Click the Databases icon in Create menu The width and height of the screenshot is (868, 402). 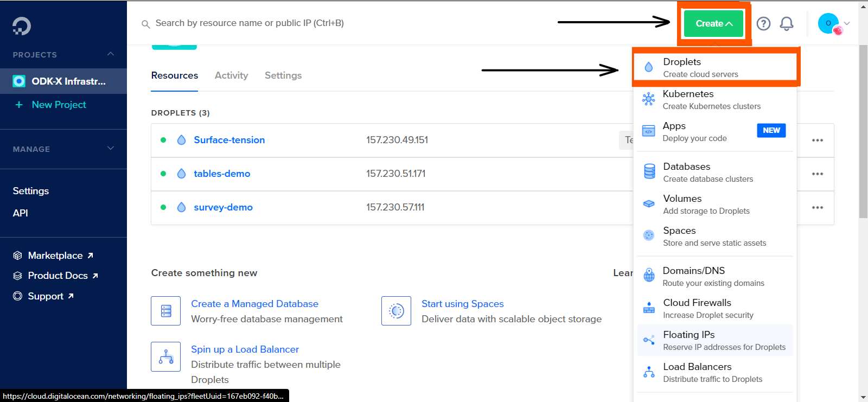649,171
